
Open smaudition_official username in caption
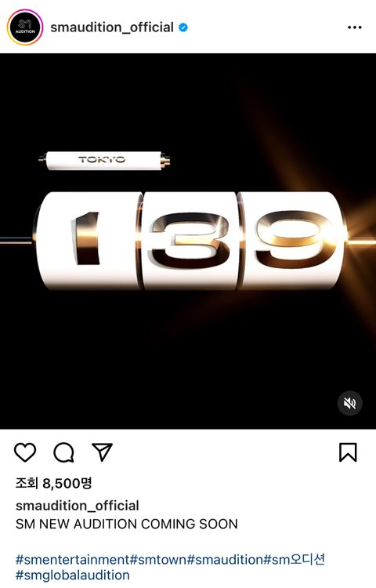tap(77, 506)
